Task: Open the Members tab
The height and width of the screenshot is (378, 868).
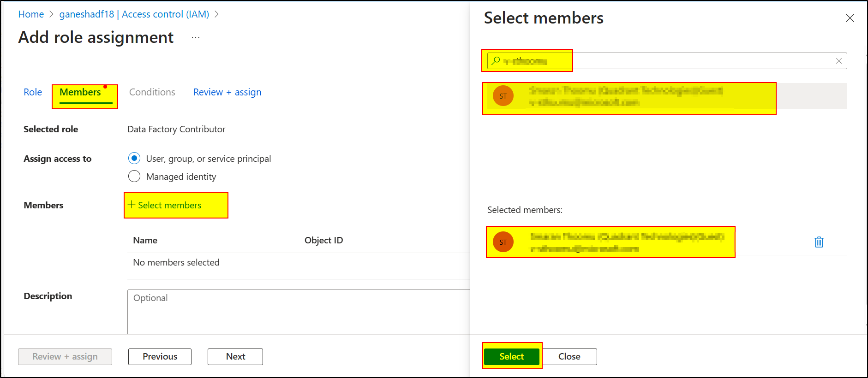Action: coord(80,92)
